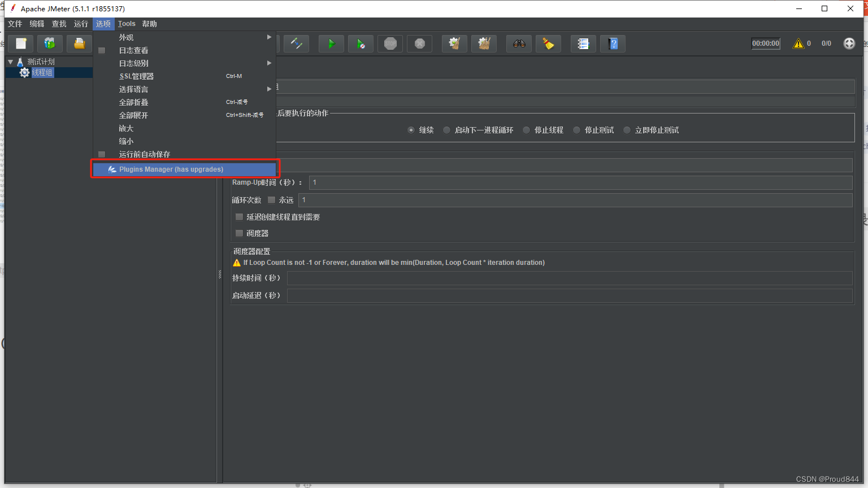The width and height of the screenshot is (868, 488).
Task: Select the 停止测试 radio button
Action: (576, 130)
